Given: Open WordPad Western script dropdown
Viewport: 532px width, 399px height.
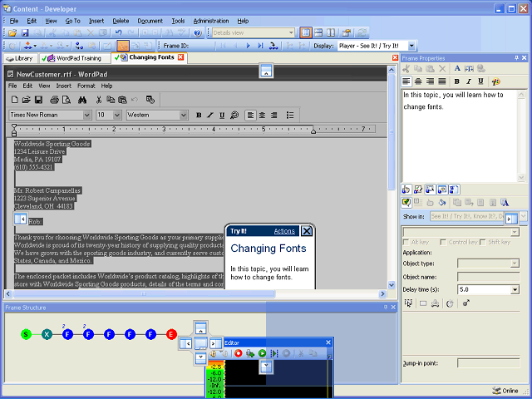Looking at the screenshot, I should click(184, 115).
